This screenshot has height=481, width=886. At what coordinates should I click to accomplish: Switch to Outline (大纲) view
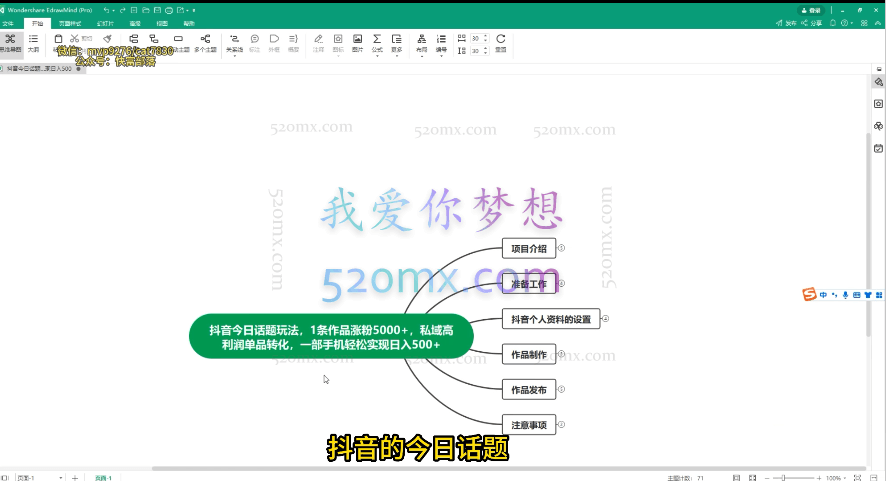click(33, 43)
